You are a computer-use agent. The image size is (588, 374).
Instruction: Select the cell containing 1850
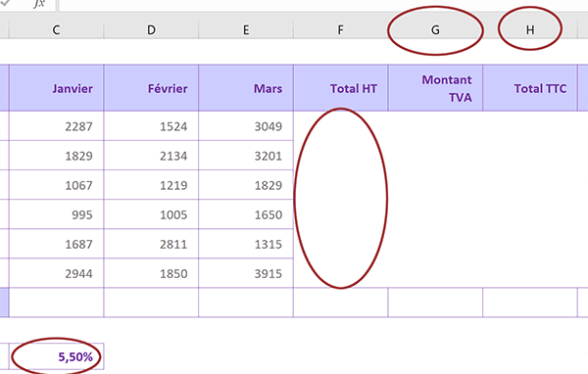(x=151, y=273)
